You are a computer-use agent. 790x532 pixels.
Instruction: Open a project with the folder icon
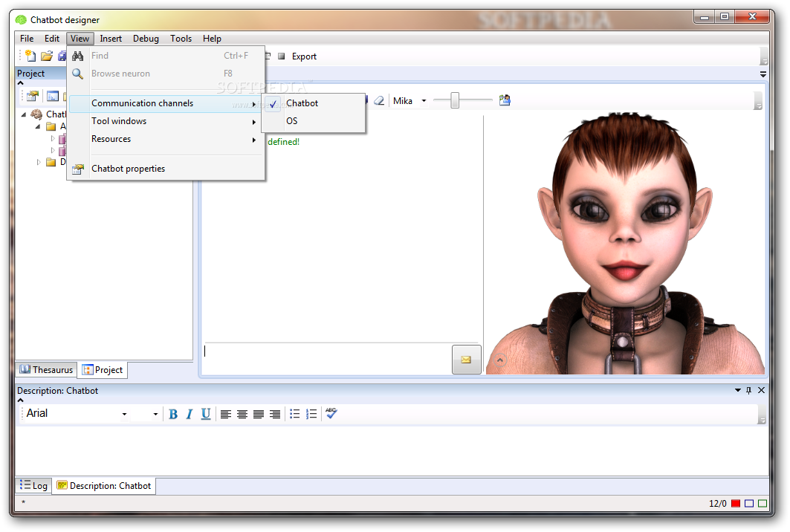pos(47,56)
